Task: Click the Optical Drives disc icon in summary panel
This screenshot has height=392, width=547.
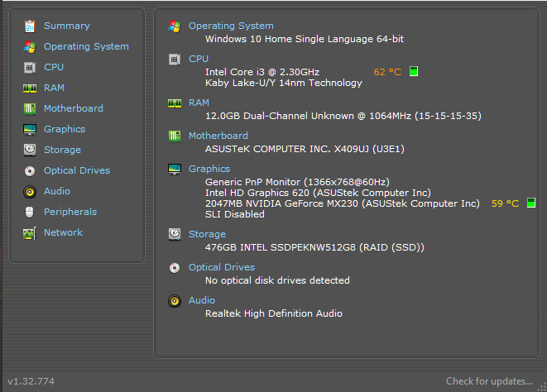Action: [x=175, y=268]
